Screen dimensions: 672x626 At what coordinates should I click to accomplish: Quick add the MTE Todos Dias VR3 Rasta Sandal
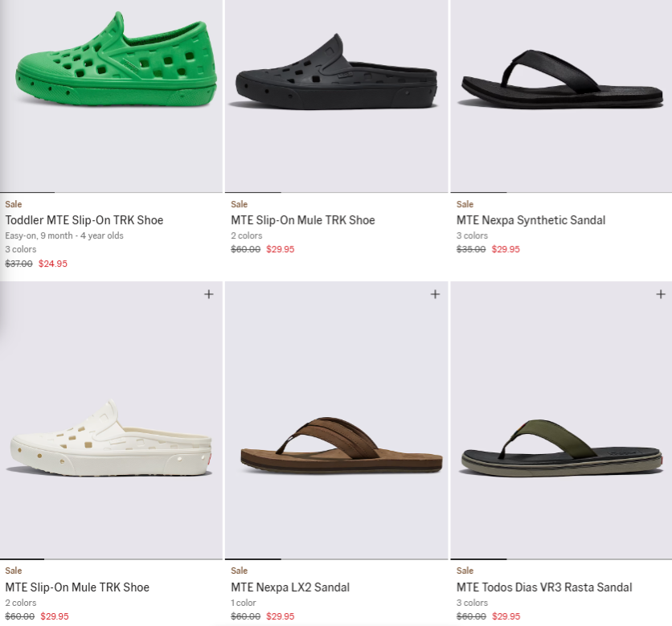[661, 294]
